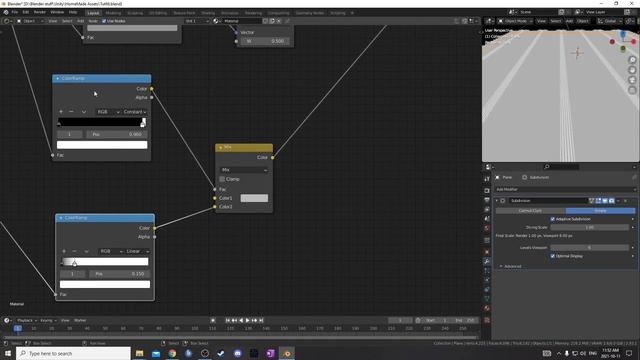Click the Color1 swatch in Mix node

click(x=254, y=198)
